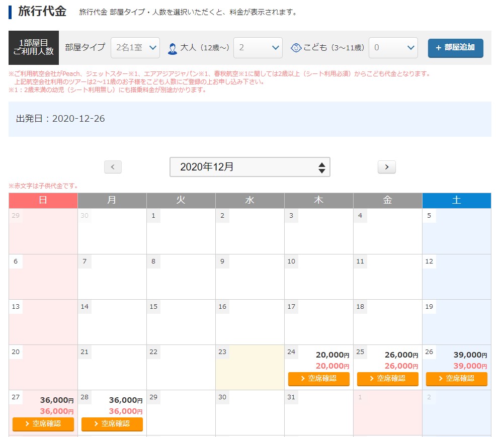504x437 pixels.
Task: Open the 部屋タイプ room type dropdown
Action: [135, 48]
